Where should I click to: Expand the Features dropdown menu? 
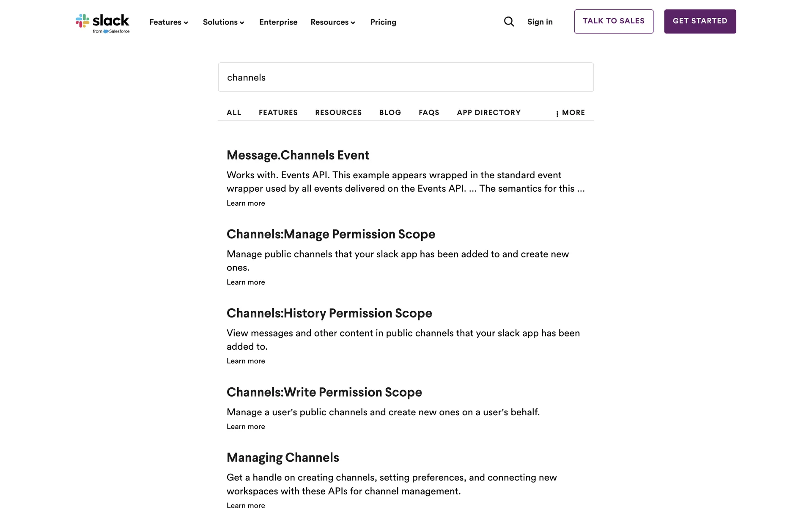click(x=168, y=22)
